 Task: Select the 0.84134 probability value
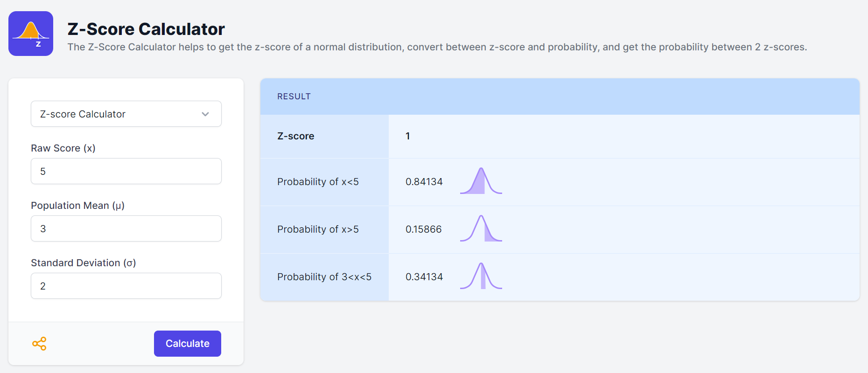coord(424,182)
